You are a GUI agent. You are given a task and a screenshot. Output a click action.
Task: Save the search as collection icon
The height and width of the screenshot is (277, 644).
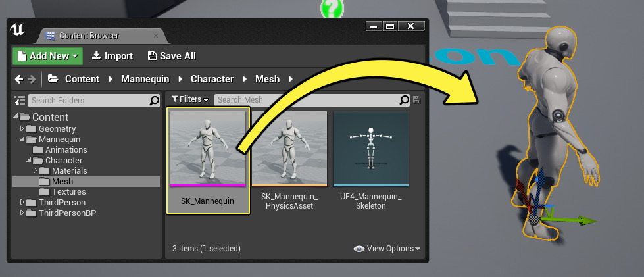coord(416,99)
